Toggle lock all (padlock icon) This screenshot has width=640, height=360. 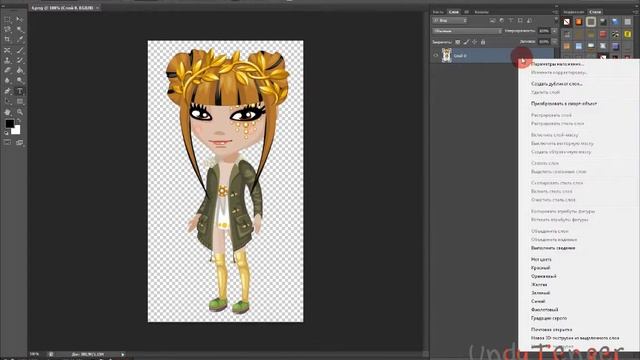(x=483, y=42)
